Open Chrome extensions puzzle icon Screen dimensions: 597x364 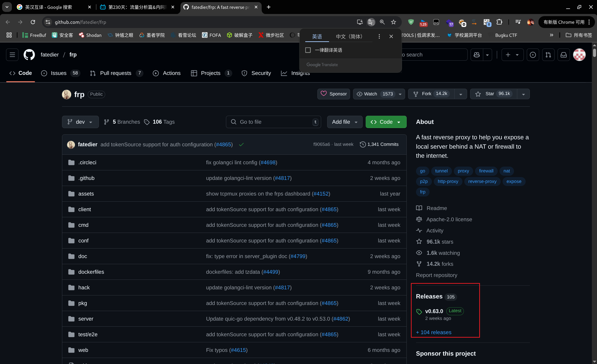(x=499, y=22)
